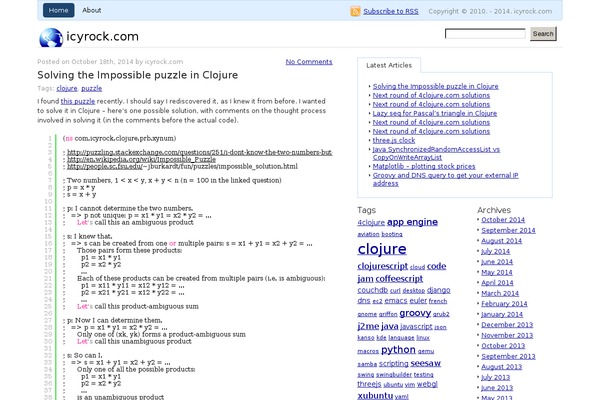This screenshot has height=400, width=600.
Task: Click the Search button
Action: [543, 34]
